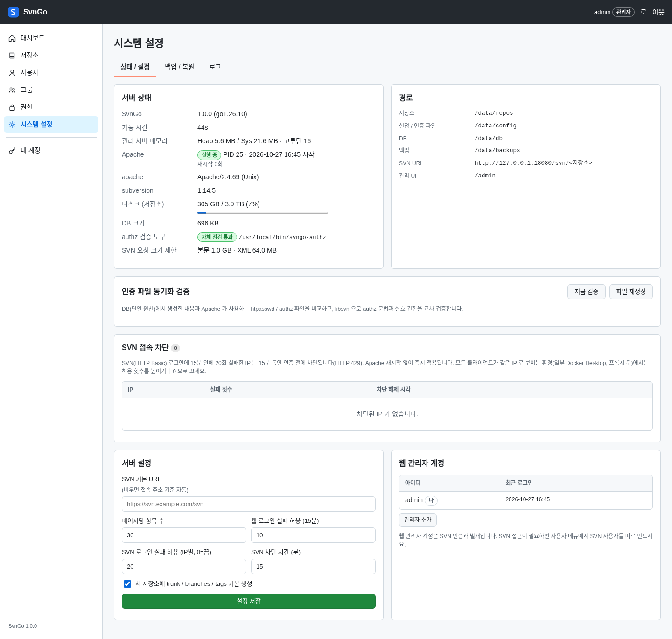Screen dimensions: 672x639
Task: Click the 자체 점검 통과 badge
Action: click(217, 237)
